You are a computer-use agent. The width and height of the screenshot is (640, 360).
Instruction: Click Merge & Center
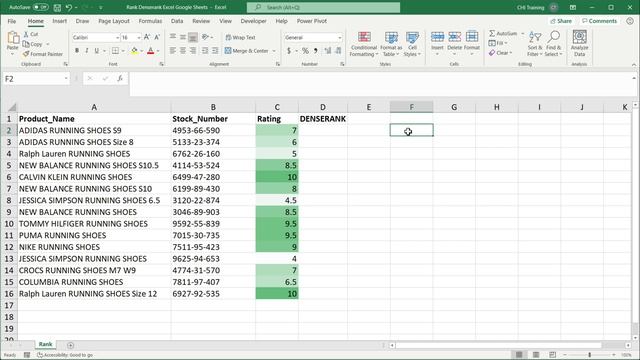coord(247,51)
